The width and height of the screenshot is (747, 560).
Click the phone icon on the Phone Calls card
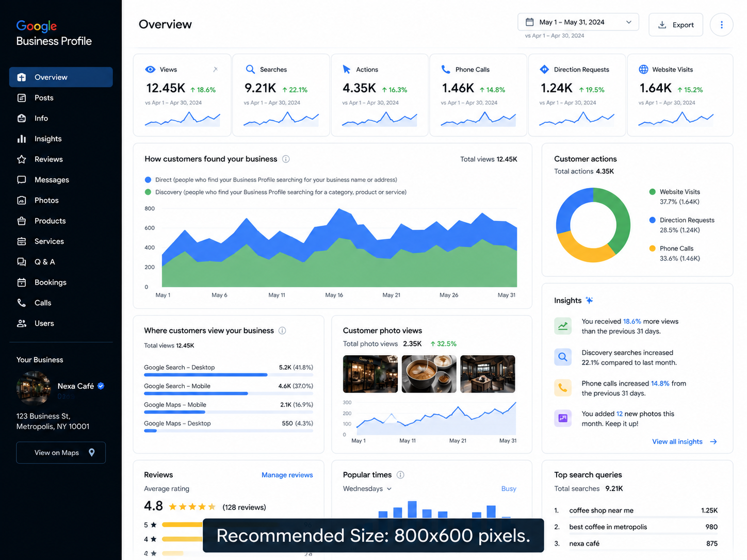[x=446, y=69]
